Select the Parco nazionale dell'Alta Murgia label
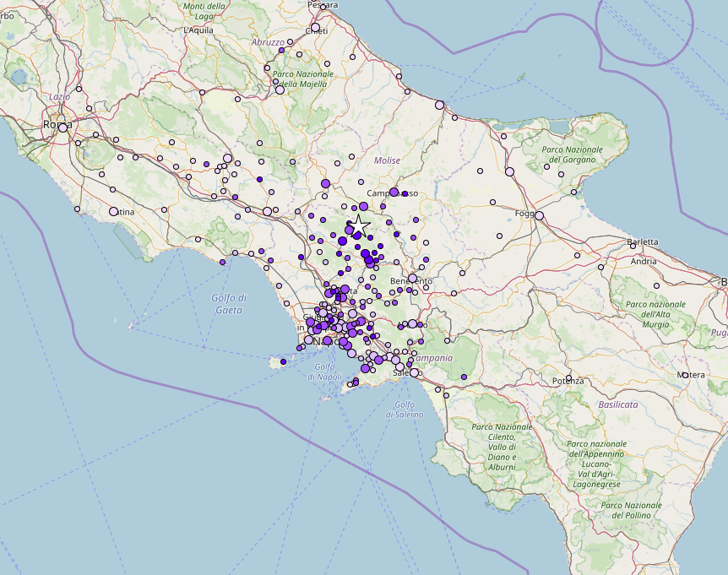Image resolution: width=728 pixels, height=575 pixels. pos(655,314)
